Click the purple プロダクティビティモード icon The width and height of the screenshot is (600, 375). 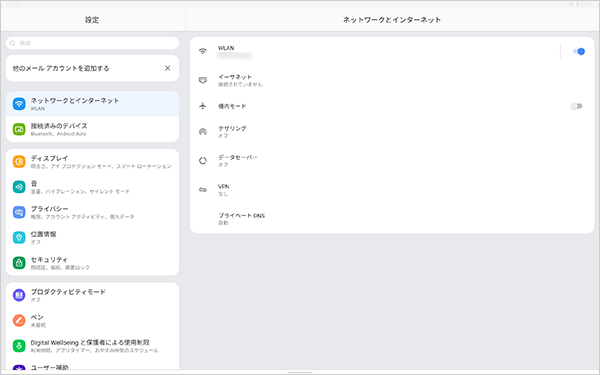pyautogui.click(x=19, y=295)
